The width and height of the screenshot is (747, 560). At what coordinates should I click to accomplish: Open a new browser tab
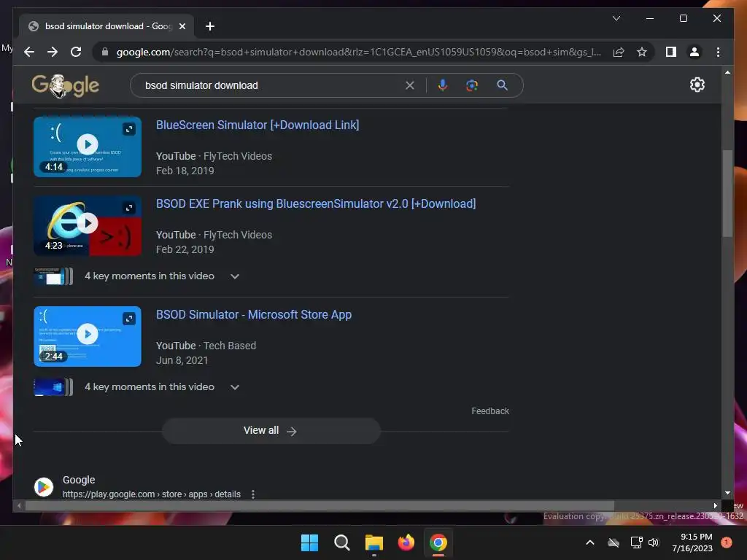(209, 26)
